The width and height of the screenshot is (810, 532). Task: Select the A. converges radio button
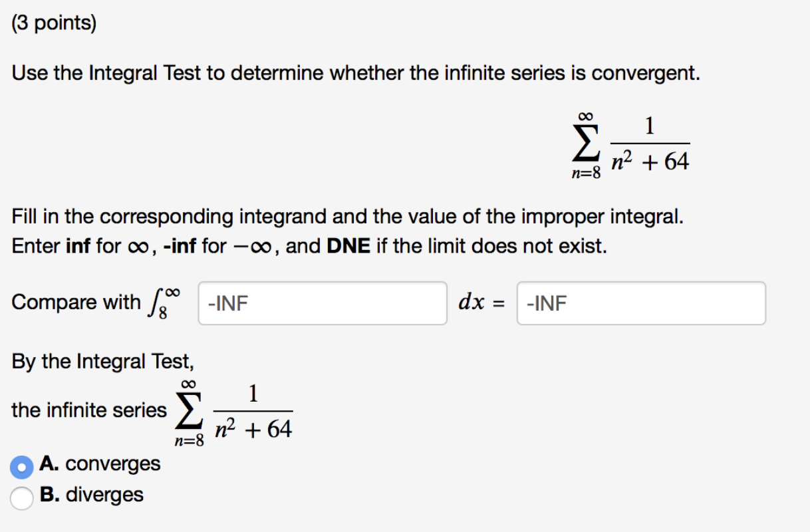pyautogui.click(x=22, y=467)
